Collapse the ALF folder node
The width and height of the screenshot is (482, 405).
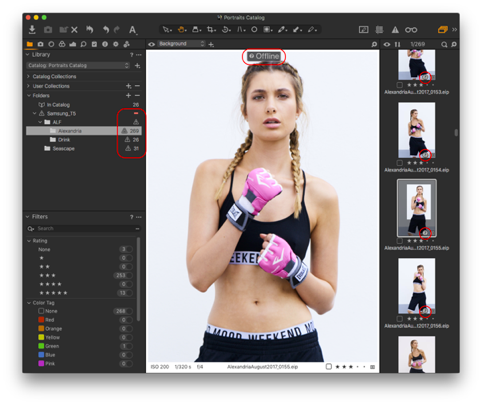[40, 122]
